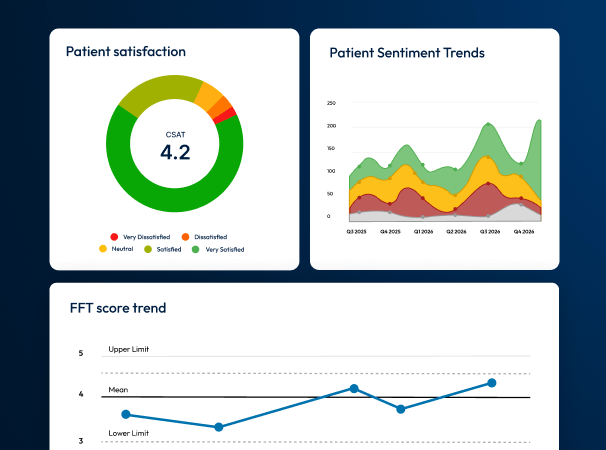Select Q1 2026 on the sentiment chart axis

pyautogui.click(x=423, y=231)
